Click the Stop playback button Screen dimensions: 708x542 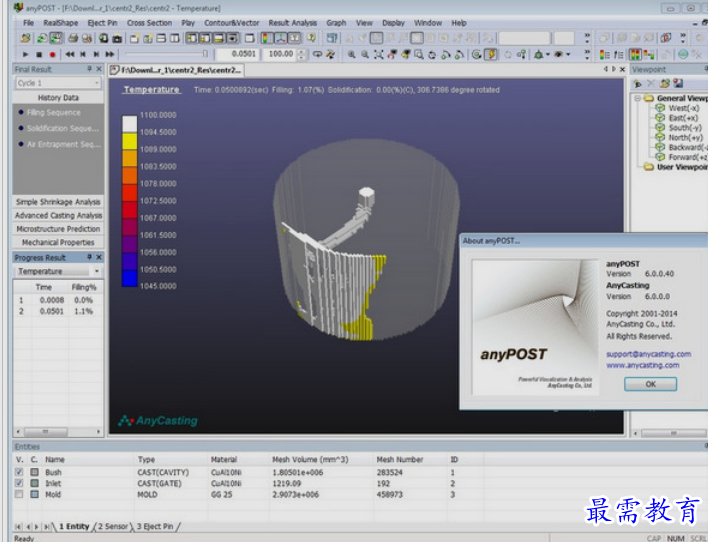[x=39, y=54]
